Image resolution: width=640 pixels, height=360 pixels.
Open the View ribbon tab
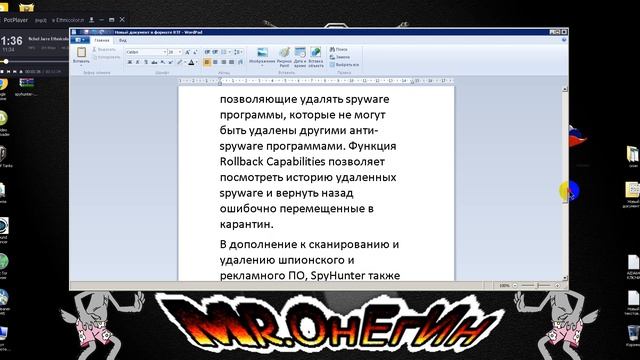tap(123, 40)
